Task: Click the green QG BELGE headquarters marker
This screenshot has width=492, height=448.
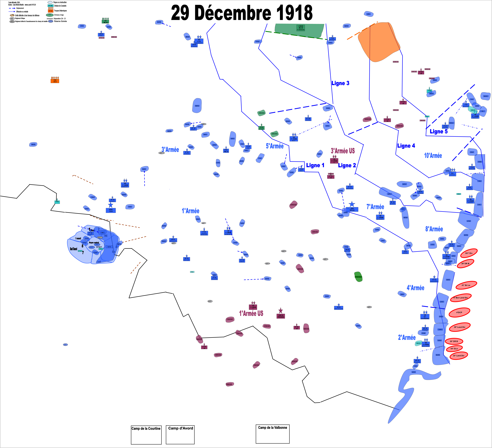Action: pyautogui.click(x=105, y=22)
